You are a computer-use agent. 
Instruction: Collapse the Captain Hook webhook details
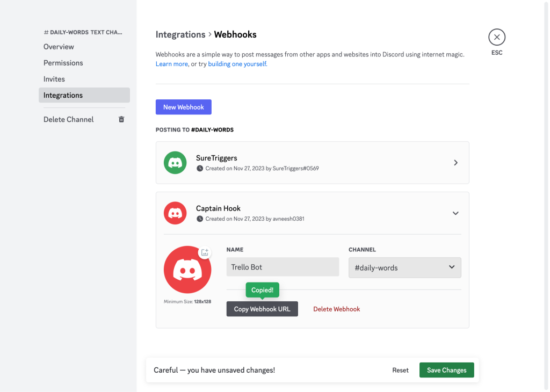coord(455,213)
